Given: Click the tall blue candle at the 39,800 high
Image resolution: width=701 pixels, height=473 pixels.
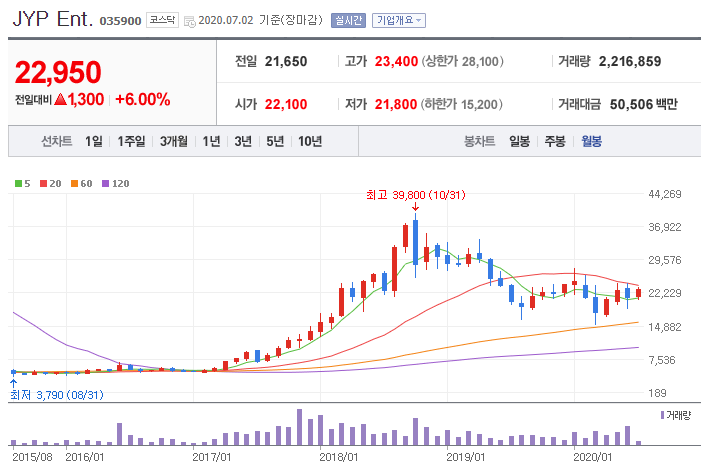Looking at the screenshot, I should pyautogui.click(x=415, y=245).
